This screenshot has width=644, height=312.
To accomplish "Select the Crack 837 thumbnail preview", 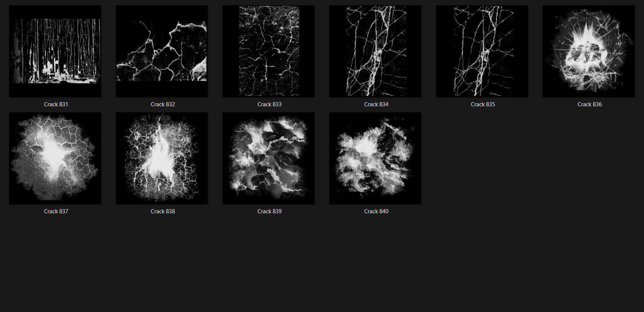I will (55, 158).
